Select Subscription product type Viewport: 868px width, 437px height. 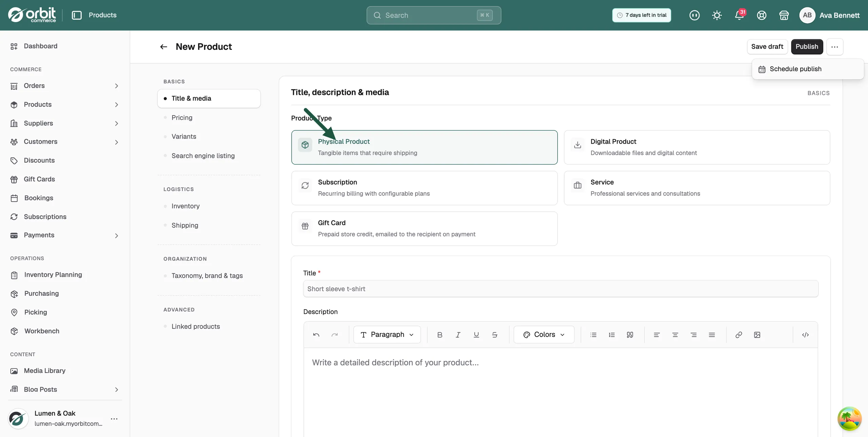coord(424,188)
